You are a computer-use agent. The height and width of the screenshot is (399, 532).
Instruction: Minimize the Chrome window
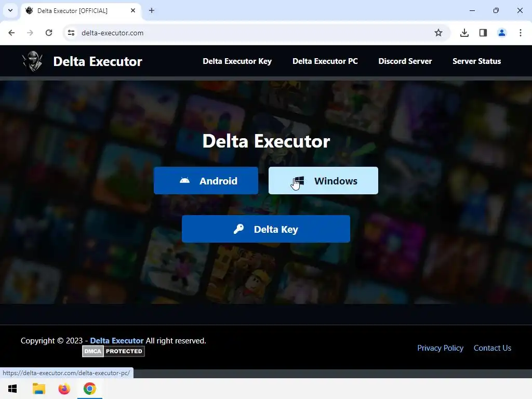tap(472, 10)
